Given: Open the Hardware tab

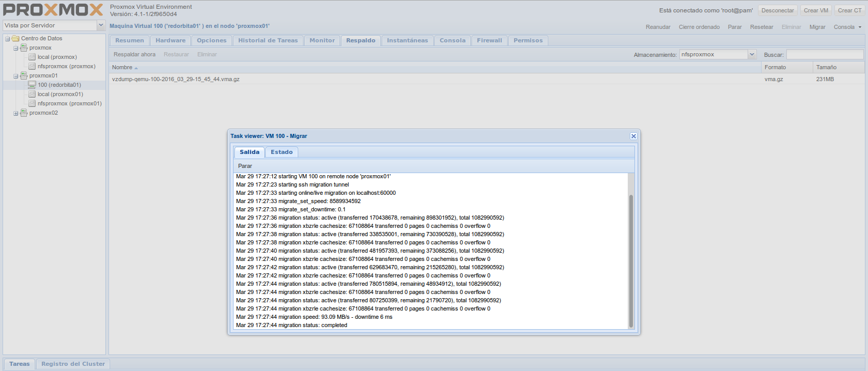Looking at the screenshot, I should point(171,40).
